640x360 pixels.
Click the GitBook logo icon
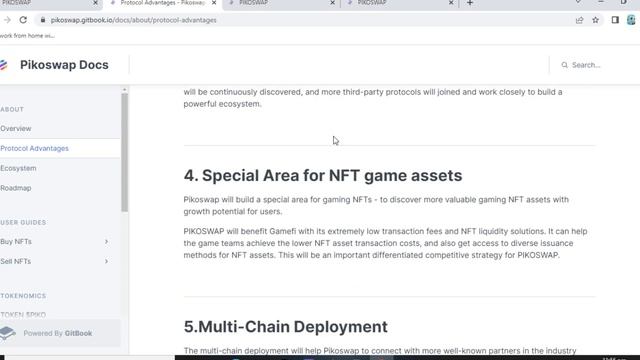(8, 333)
